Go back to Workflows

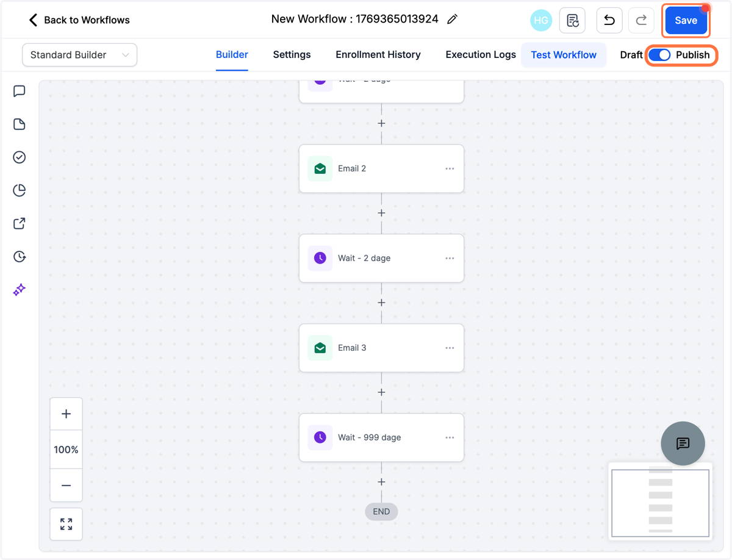point(79,20)
